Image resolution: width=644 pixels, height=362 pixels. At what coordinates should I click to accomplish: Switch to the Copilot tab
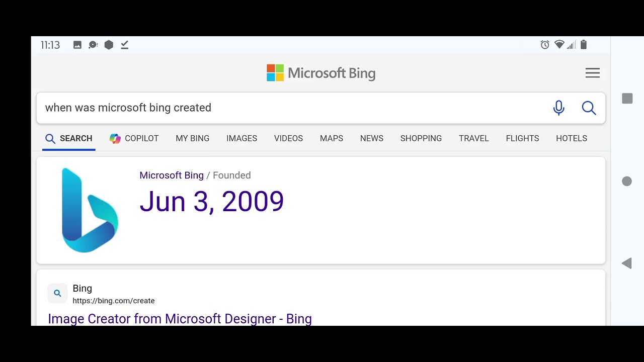coord(134,138)
